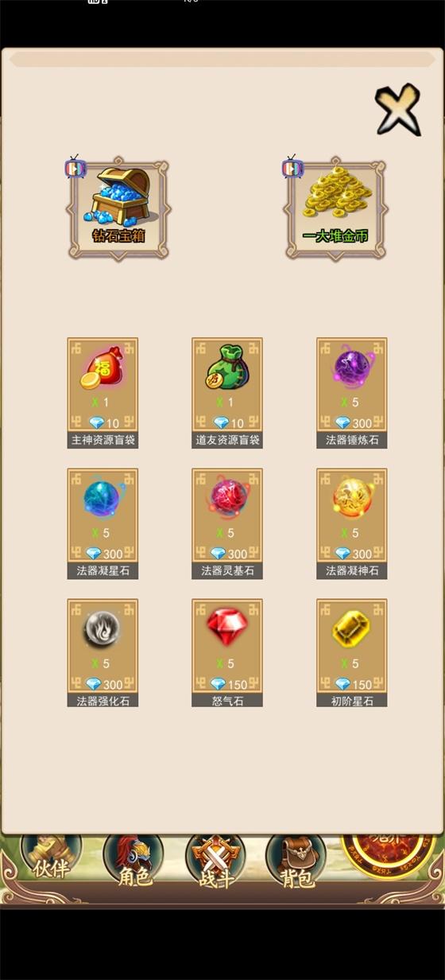
Task: Open the 背包 backpack tab
Action: pos(296,862)
